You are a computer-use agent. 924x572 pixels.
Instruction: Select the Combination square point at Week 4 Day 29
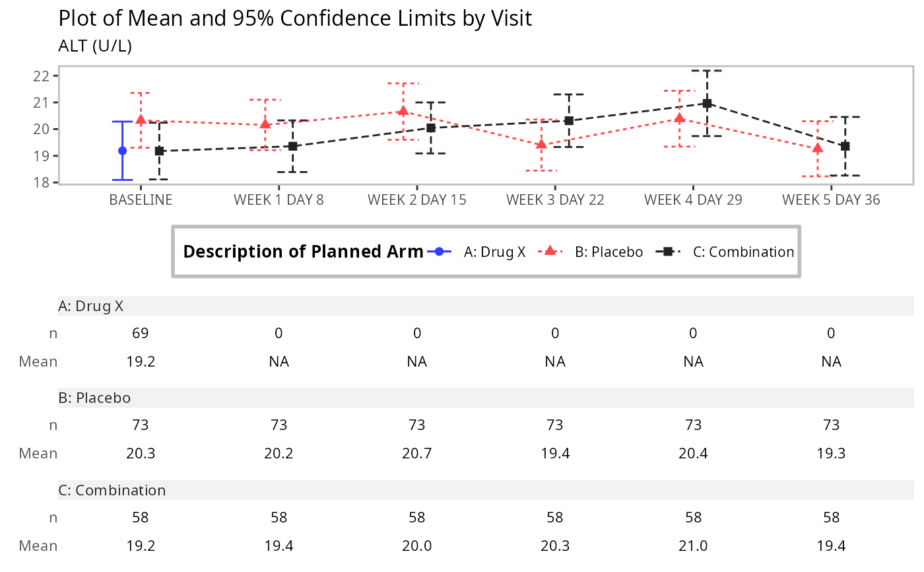point(707,103)
